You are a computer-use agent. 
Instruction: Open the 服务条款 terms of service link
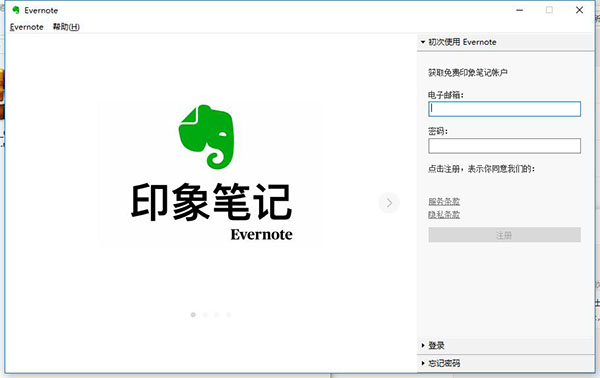444,201
